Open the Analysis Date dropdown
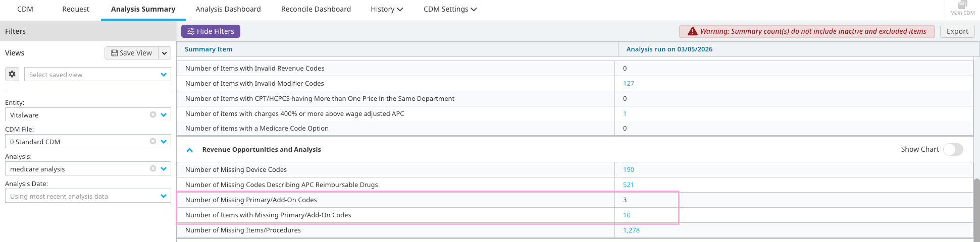The width and height of the screenshot is (980, 242). (x=164, y=196)
